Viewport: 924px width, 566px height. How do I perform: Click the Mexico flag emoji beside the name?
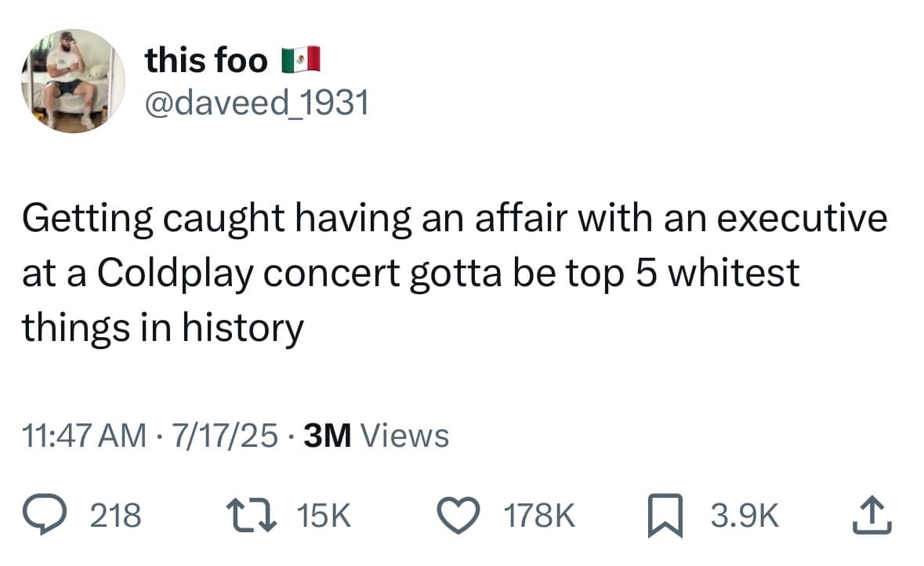[x=300, y=60]
